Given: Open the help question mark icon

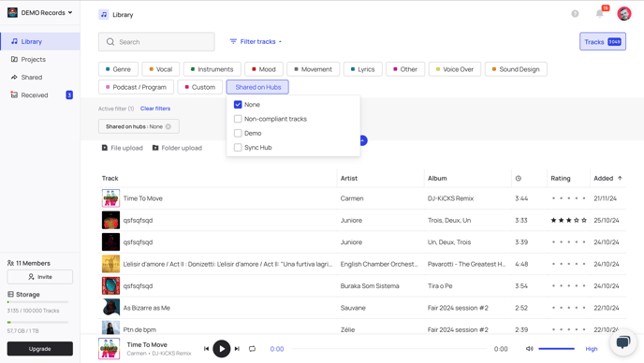Looking at the screenshot, I should pos(575,13).
